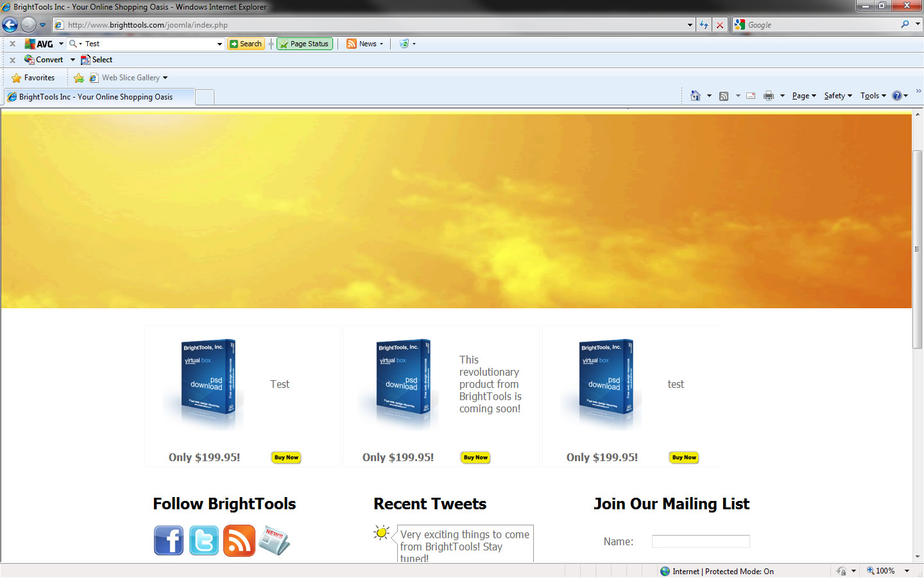Viewport: 924px width, 578px height.
Task: Click the Name field in mailing list
Action: point(701,541)
